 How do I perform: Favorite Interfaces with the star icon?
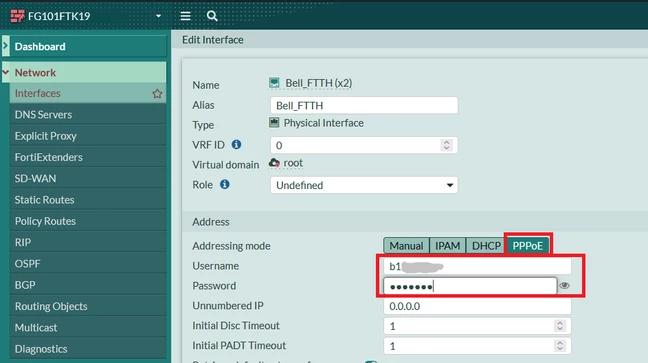(x=157, y=94)
